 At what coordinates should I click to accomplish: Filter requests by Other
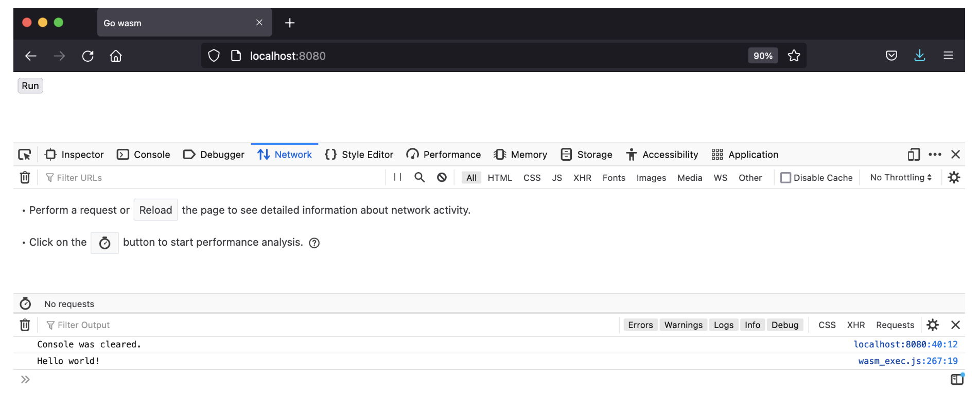(x=750, y=178)
